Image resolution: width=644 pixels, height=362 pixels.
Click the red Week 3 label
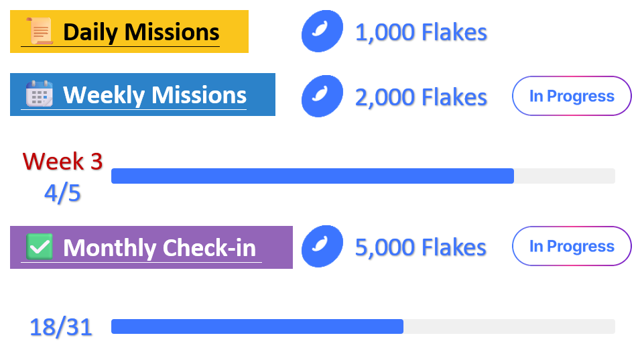pos(62,161)
